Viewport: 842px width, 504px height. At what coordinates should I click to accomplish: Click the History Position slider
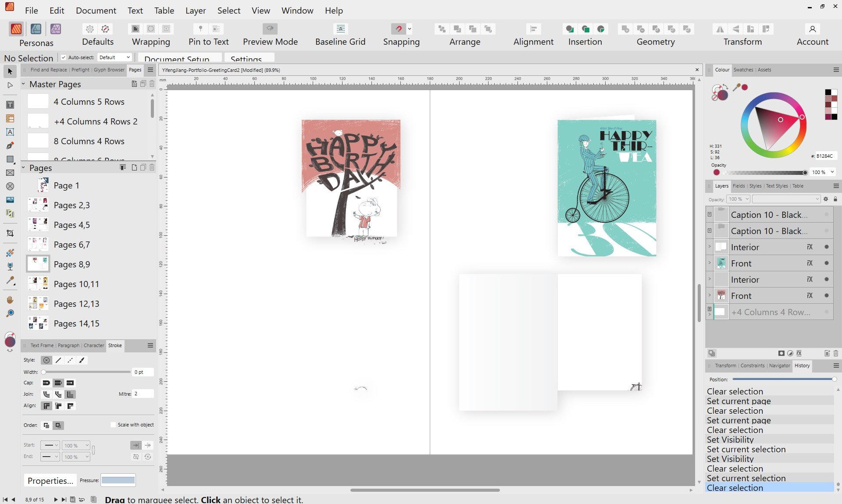tap(784, 379)
